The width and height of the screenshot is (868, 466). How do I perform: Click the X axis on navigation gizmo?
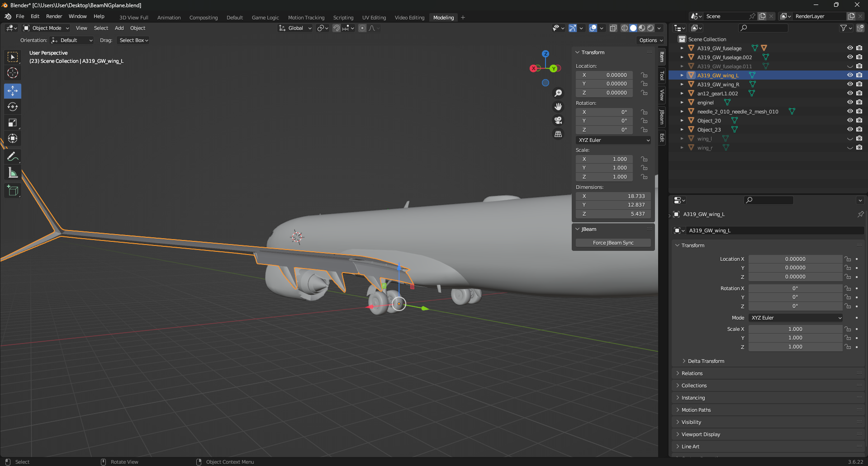(534, 68)
